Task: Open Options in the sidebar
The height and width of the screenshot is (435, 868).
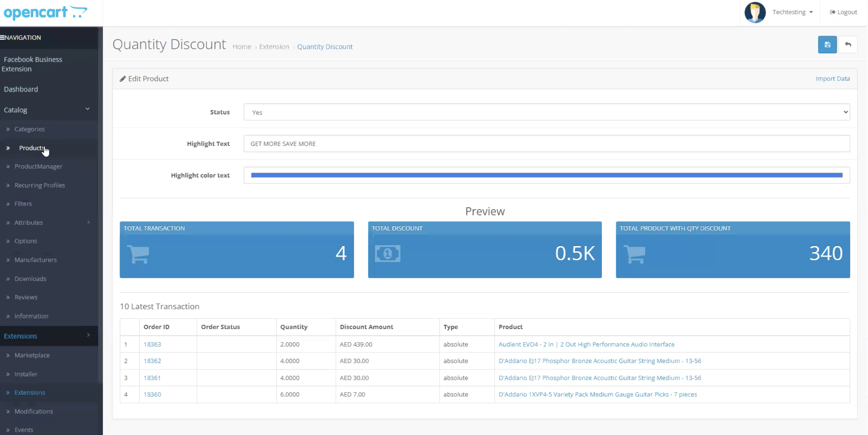Action: pos(26,241)
